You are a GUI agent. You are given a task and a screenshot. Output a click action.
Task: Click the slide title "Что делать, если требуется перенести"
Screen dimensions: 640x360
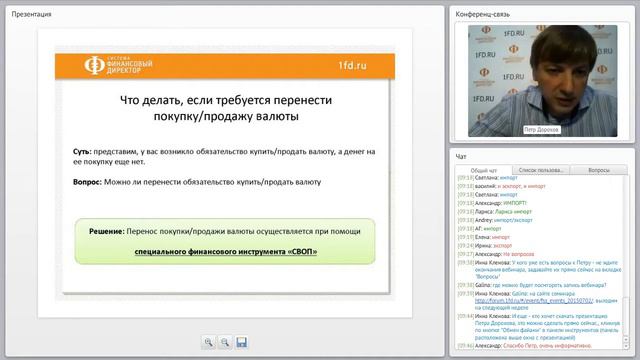pos(226,100)
